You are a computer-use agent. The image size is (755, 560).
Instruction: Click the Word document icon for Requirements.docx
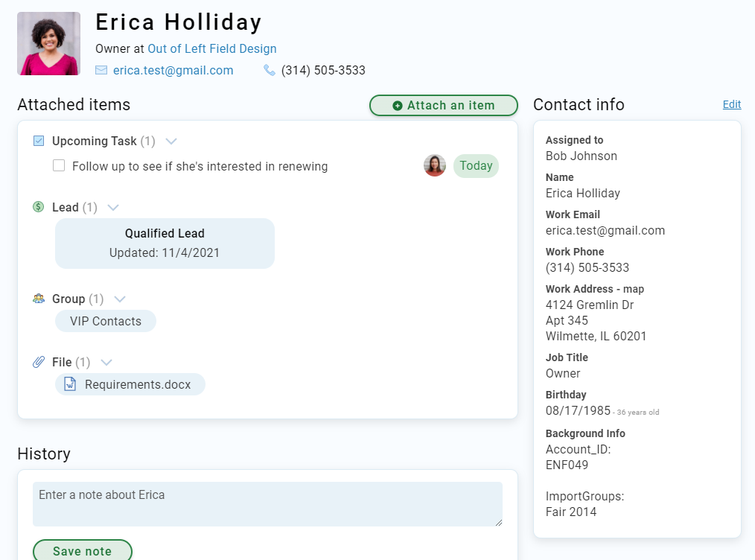(x=70, y=384)
